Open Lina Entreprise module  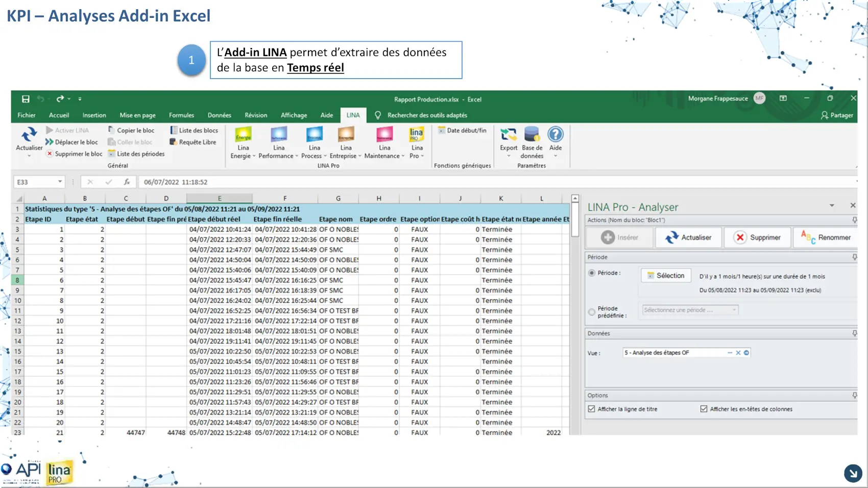pyautogui.click(x=346, y=143)
